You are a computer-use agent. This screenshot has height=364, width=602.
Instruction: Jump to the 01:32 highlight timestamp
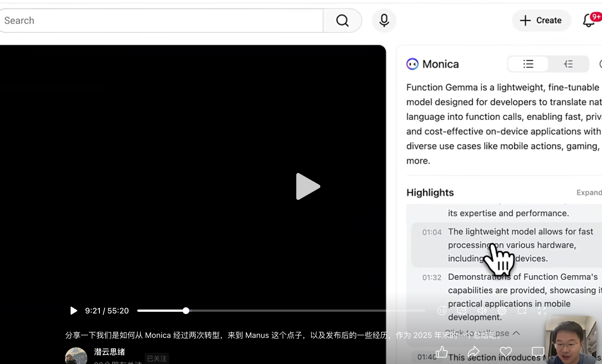(x=432, y=277)
